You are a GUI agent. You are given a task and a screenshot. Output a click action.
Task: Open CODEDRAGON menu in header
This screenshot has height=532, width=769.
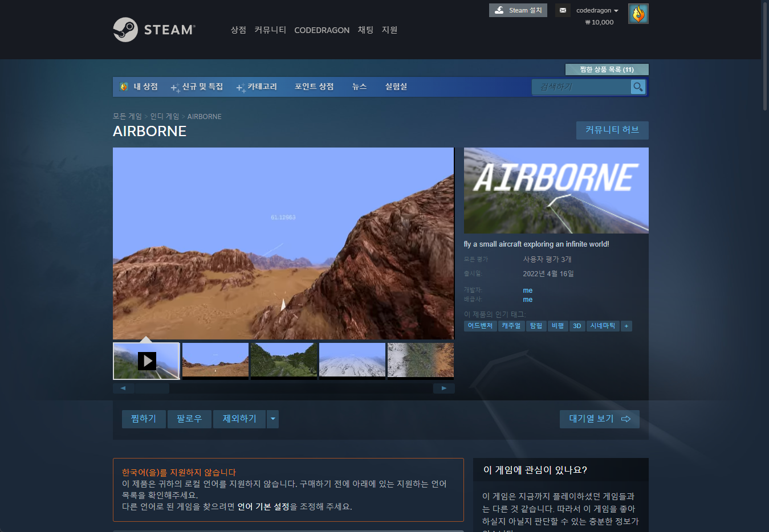click(322, 30)
